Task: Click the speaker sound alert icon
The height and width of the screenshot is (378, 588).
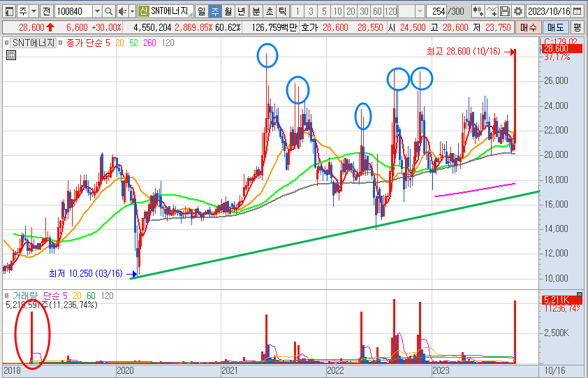Action: (122, 12)
